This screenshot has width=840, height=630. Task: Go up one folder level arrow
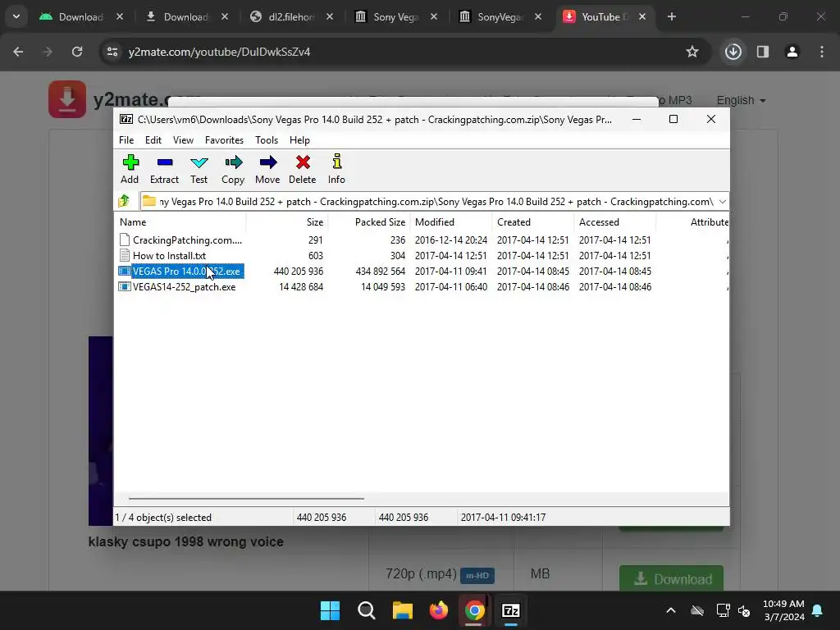click(125, 202)
